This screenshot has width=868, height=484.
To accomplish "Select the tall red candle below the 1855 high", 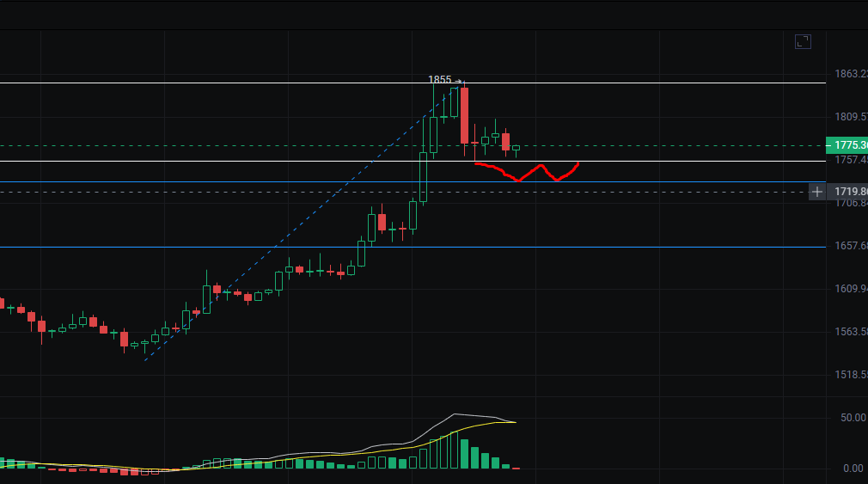I will pyautogui.click(x=464, y=115).
